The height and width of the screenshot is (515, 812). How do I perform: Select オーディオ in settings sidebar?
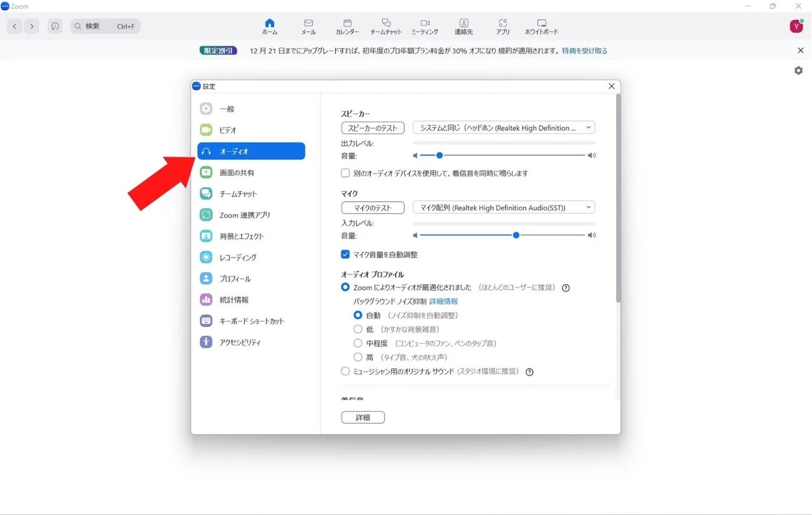point(251,151)
